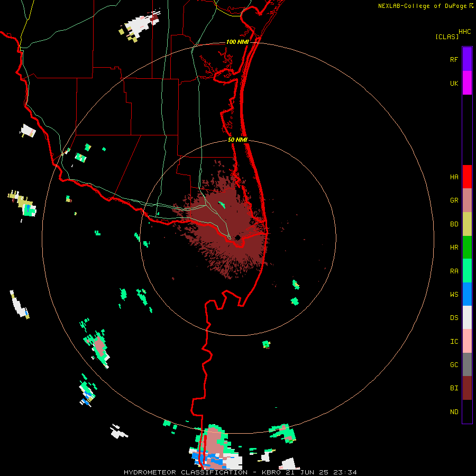The image size is (476, 476).
Task: Click the ND legend label
Action: [454, 412]
